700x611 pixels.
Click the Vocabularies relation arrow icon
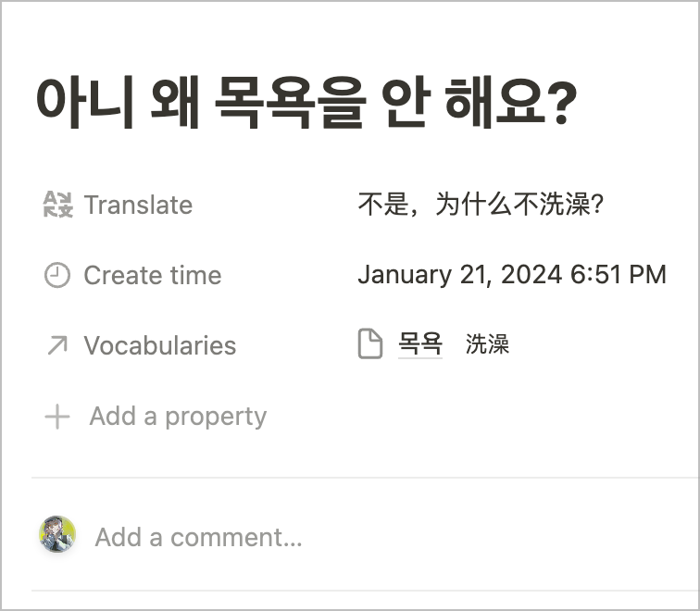pyautogui.click(x=57, y=345)
